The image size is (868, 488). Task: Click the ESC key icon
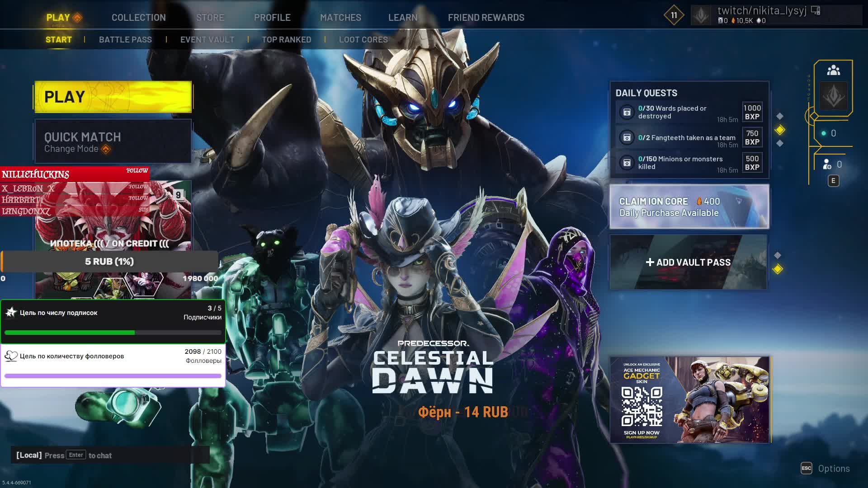(807, 468)
